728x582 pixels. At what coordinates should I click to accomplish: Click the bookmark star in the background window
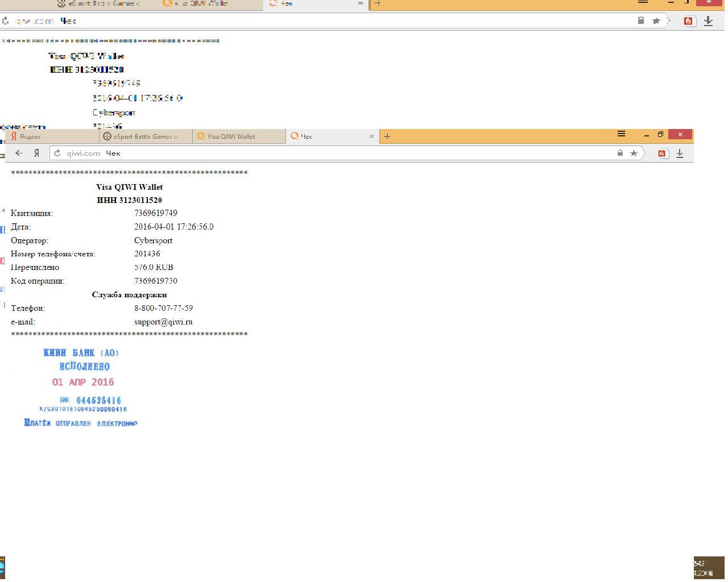(656, 20)
